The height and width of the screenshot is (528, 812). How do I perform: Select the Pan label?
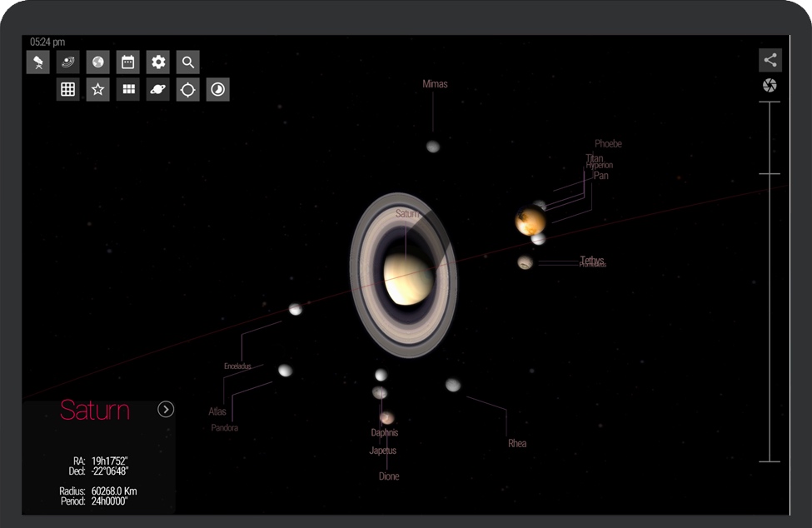tap(600, 176)
